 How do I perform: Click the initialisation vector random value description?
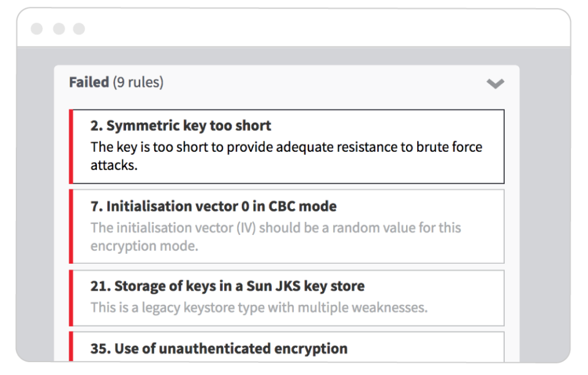[x=276, y=236]
